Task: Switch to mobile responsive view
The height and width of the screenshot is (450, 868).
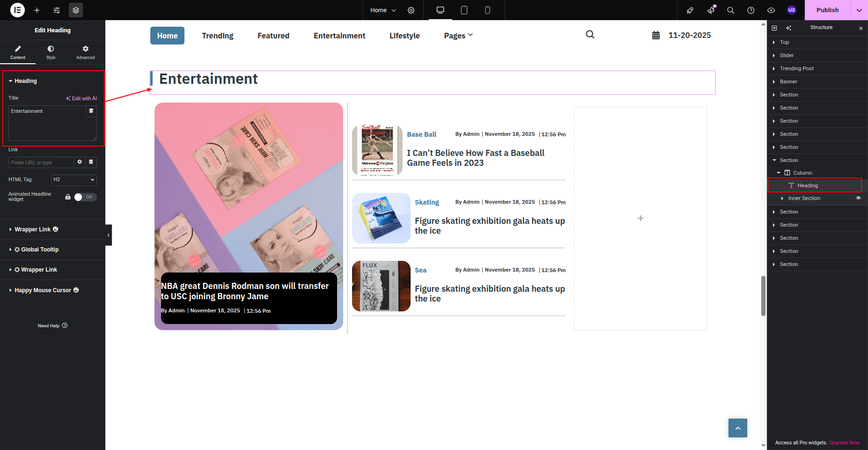Action: (x=487, y=10)
